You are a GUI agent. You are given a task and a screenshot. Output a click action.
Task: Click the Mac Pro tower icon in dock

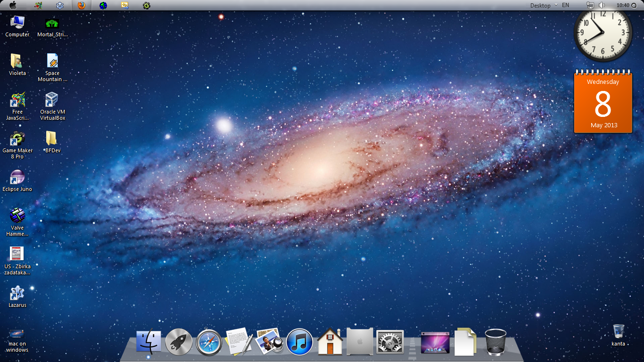[360, 342]
